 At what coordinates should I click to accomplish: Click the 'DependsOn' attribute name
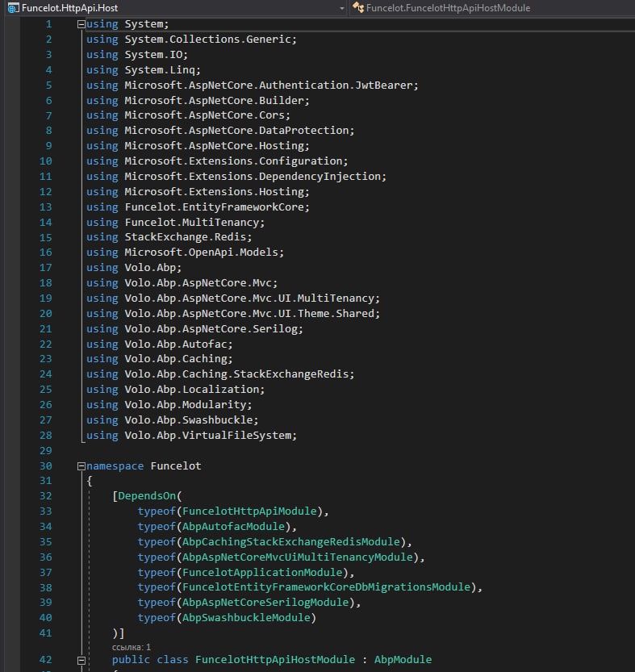(147, 496)
